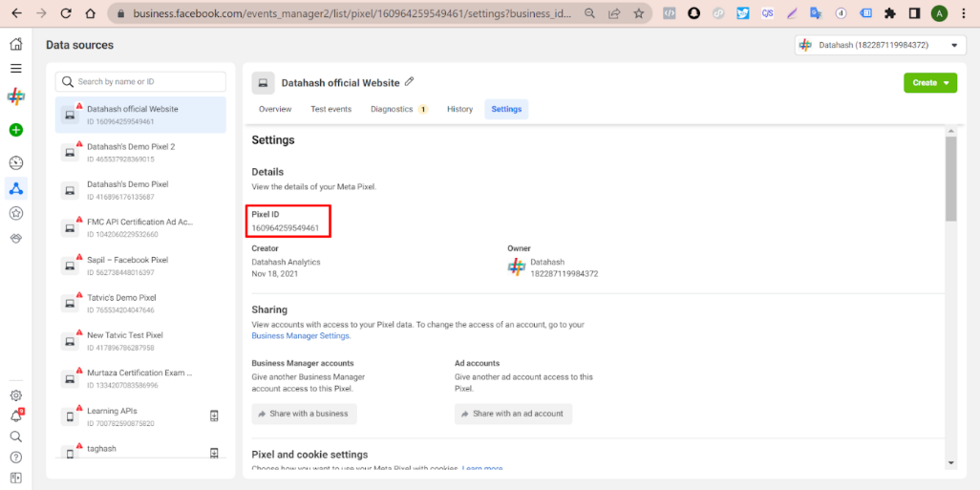Click the browser back arrow
Screen dimensions: 980x490
[x=16, y=13]
